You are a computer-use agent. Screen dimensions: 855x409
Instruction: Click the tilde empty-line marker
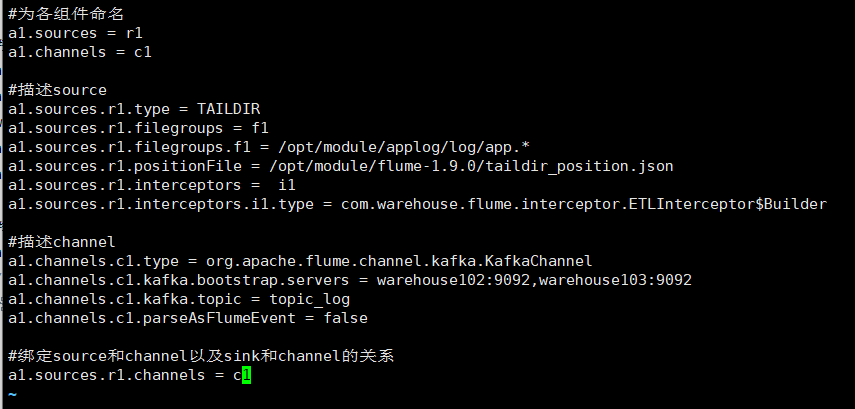[x=12, y=394]
